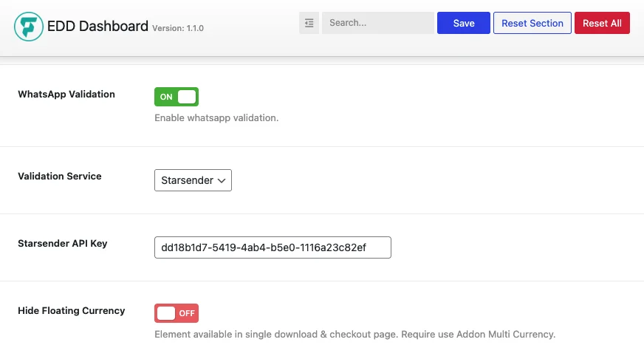644x359 pixels.
Task: Click the Validation Service label
Action: point(60,177)
